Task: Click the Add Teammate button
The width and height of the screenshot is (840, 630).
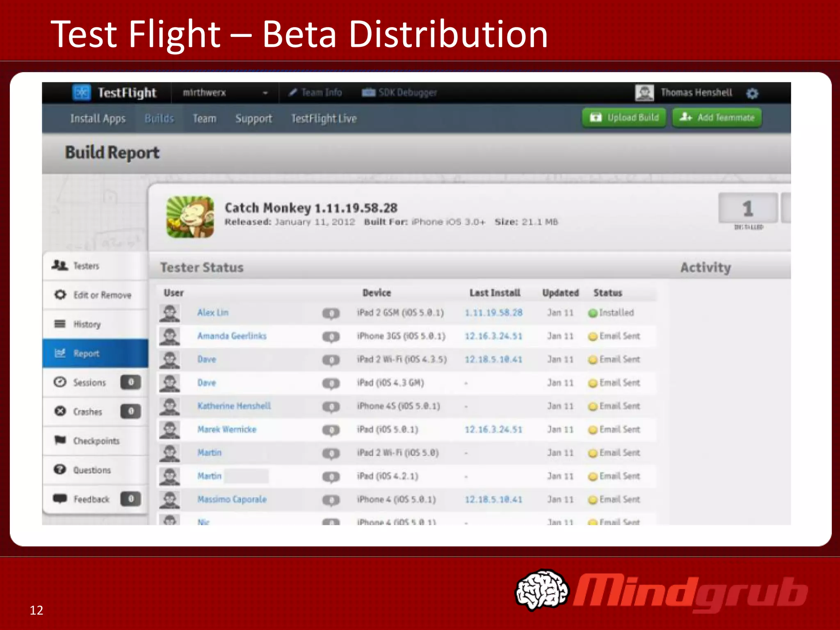Action: click(x=717, y=118)
